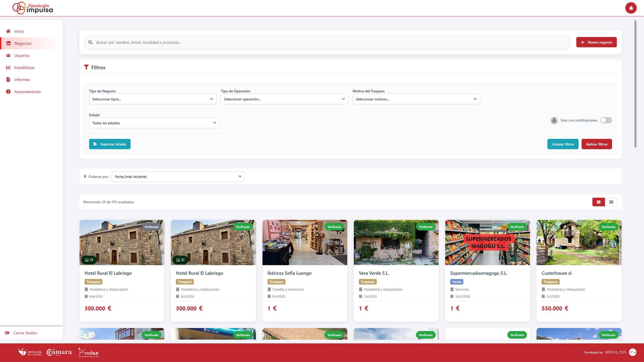Click date 16/3/2026 on Supermercadosmagogu card
The width and height of the screenshot is (644, 362).
[x=462, y=296]
